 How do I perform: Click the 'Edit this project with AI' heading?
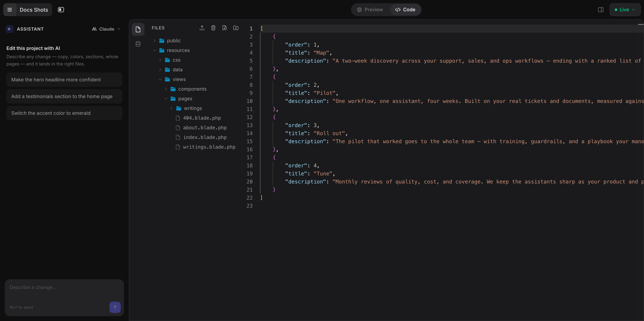[x=33, y=48]
